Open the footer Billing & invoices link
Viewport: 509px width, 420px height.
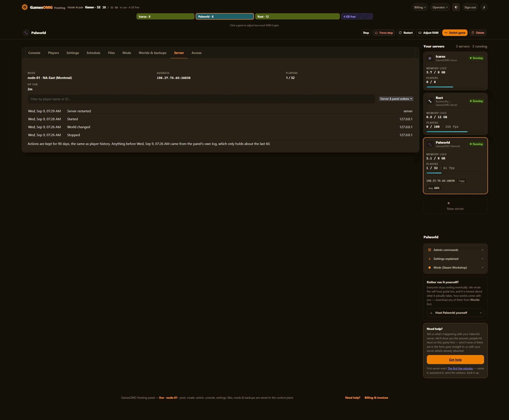tap(376, 398)
